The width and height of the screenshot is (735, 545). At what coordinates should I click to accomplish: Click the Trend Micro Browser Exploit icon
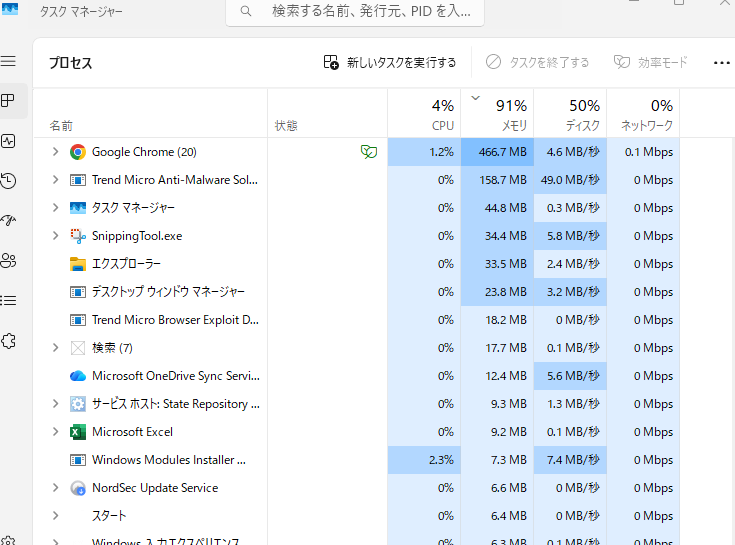point(78,320)
